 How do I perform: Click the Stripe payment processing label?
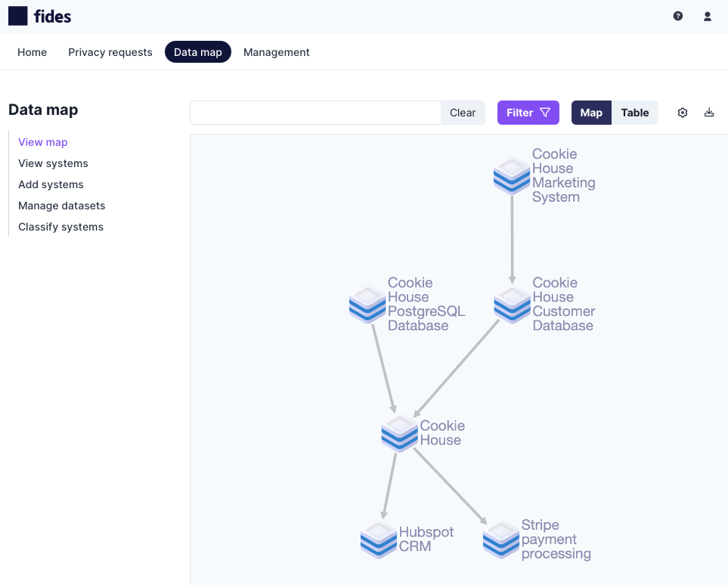pos(556,539)
